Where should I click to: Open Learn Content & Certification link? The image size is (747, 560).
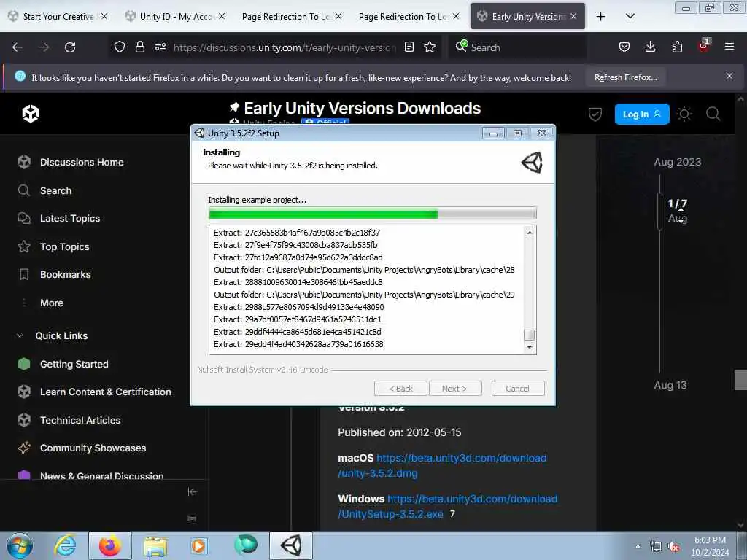[105, 392]
